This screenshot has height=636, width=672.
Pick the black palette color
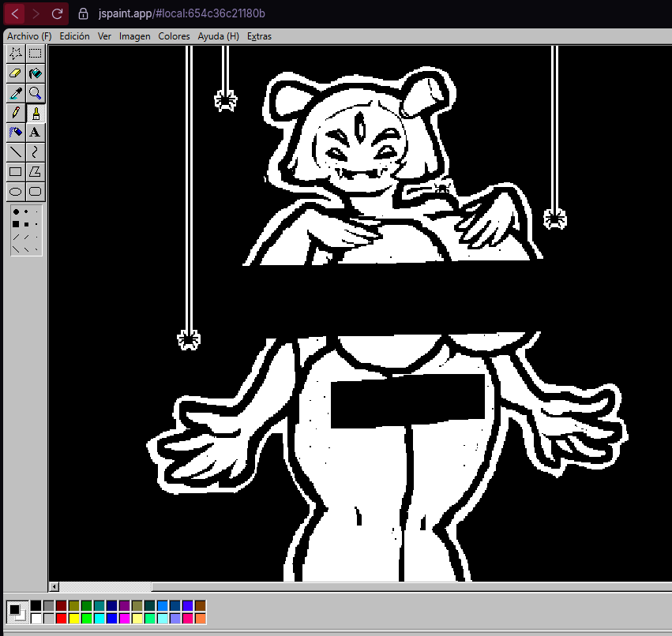(x=36, y=605)
